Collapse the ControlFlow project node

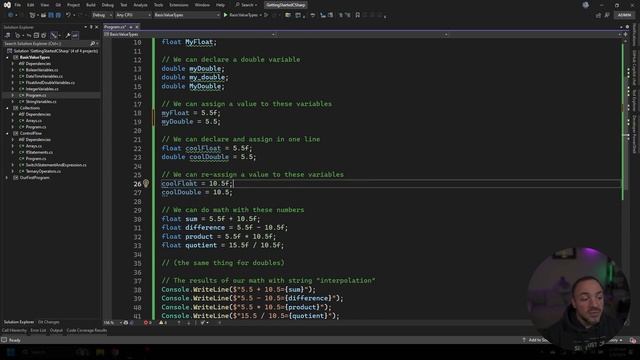click(7, 133)
